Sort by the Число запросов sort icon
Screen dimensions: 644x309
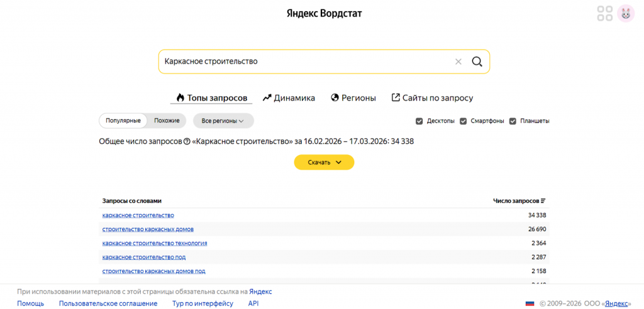pyautogui.click(x=543, y=201)
